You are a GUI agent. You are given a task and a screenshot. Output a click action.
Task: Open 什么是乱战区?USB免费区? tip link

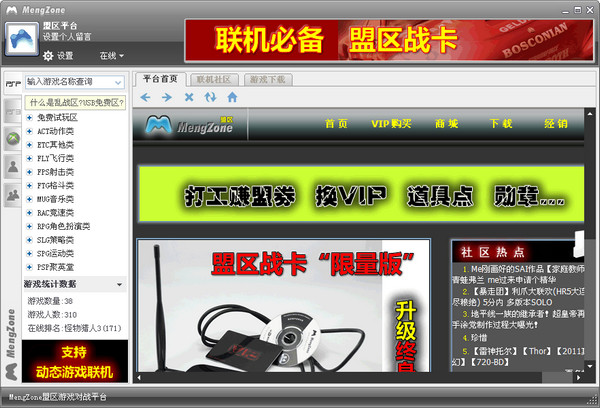75,103
